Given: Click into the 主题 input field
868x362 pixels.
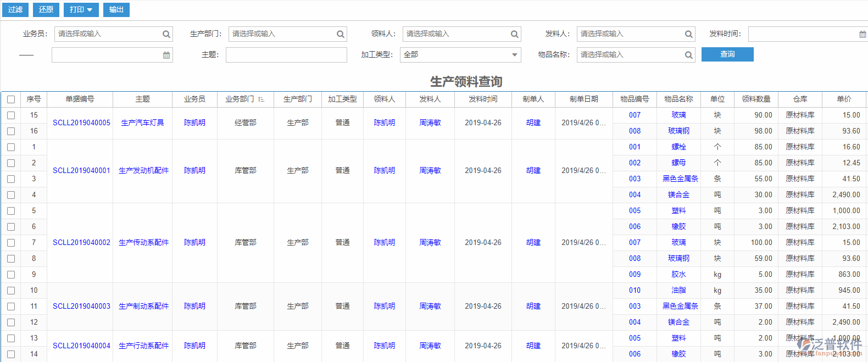Looking at the screenshot, I should 286,55.
